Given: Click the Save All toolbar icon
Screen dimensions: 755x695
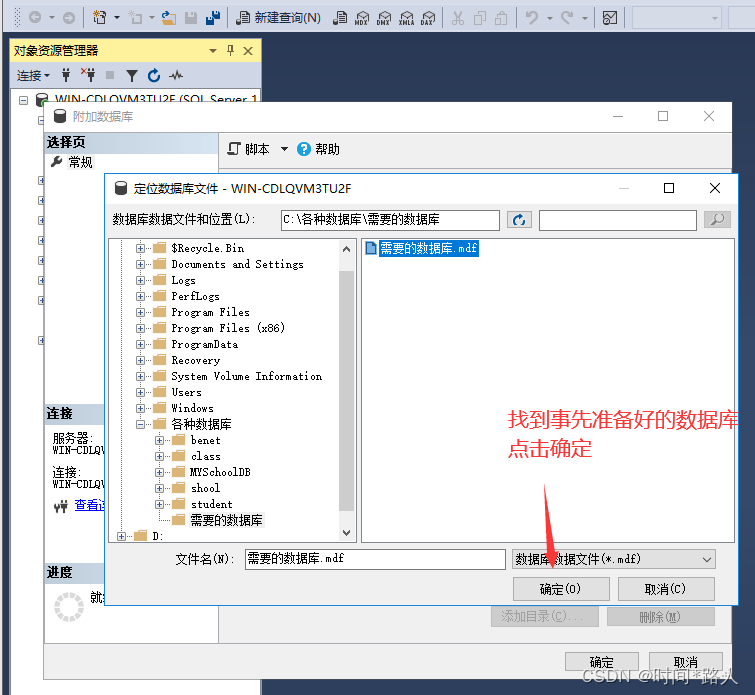Looking at the screenshot, I should pos(213,18).
